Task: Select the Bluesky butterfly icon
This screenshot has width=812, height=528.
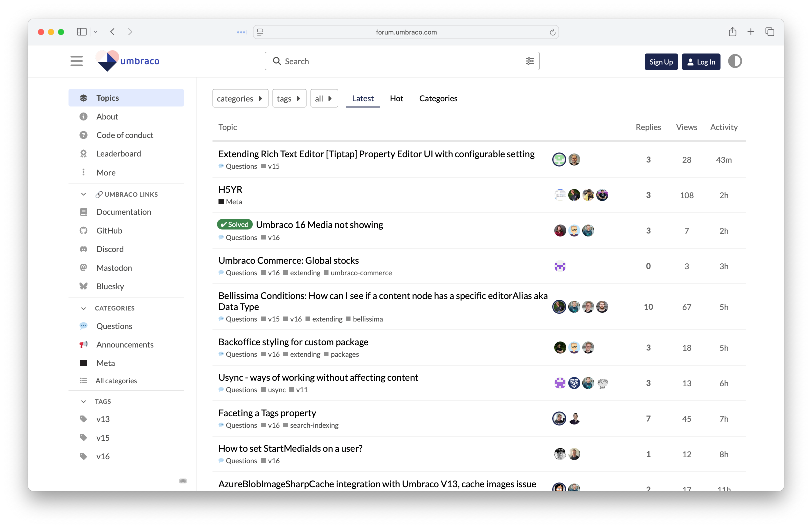Action: 83,286
